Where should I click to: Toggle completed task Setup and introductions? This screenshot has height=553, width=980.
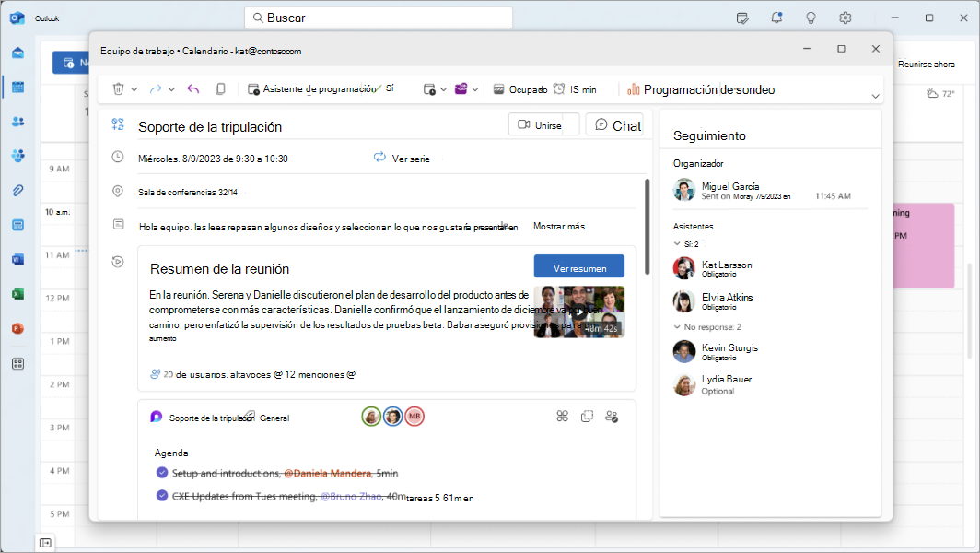[x=162, y=472]
